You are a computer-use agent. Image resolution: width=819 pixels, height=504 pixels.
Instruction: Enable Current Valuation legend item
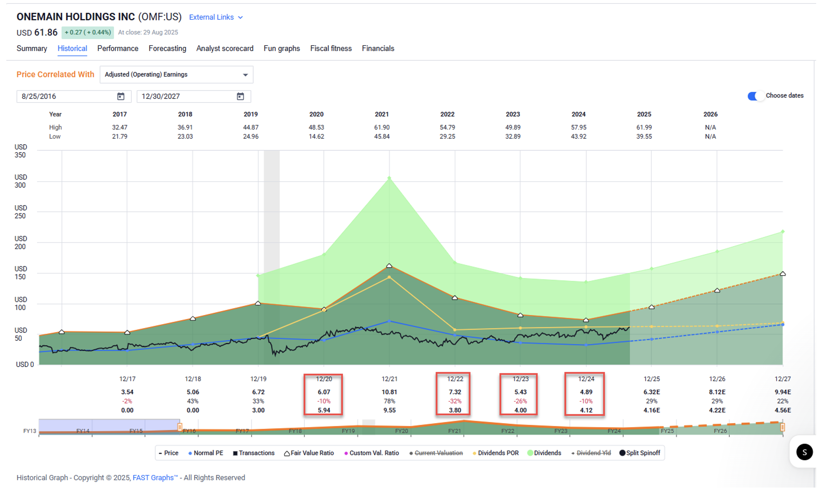(436, 453)
